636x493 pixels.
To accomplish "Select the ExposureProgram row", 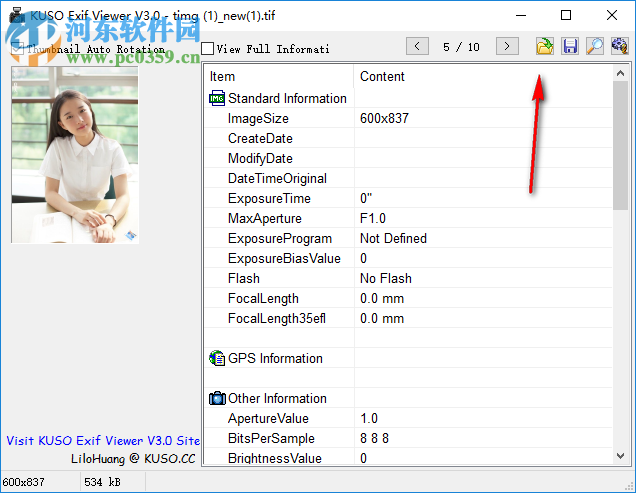I will pos(409,238).
